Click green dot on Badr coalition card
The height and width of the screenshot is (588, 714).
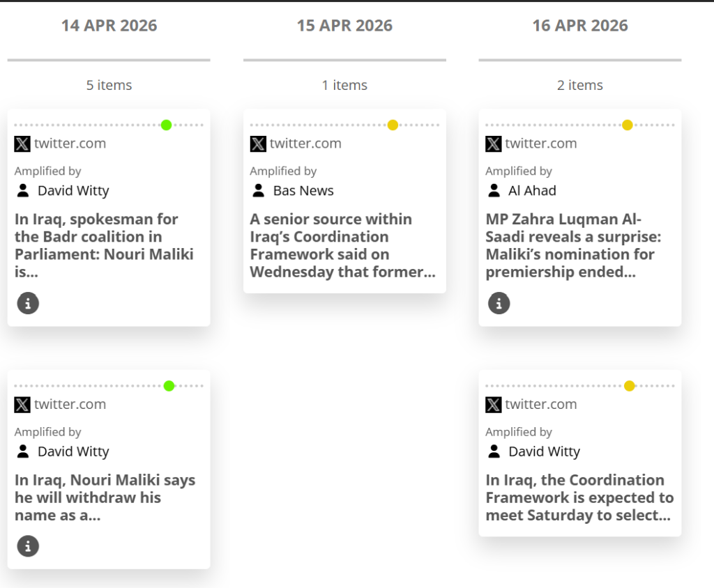tap(166, 125)
